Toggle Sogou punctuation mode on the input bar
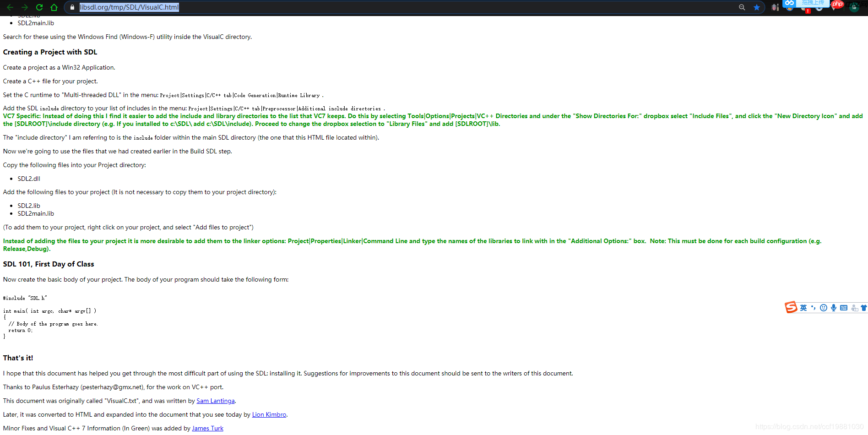The height and width of the screenshot is (435, 868). pyautogui.click(x=814, y=308)
